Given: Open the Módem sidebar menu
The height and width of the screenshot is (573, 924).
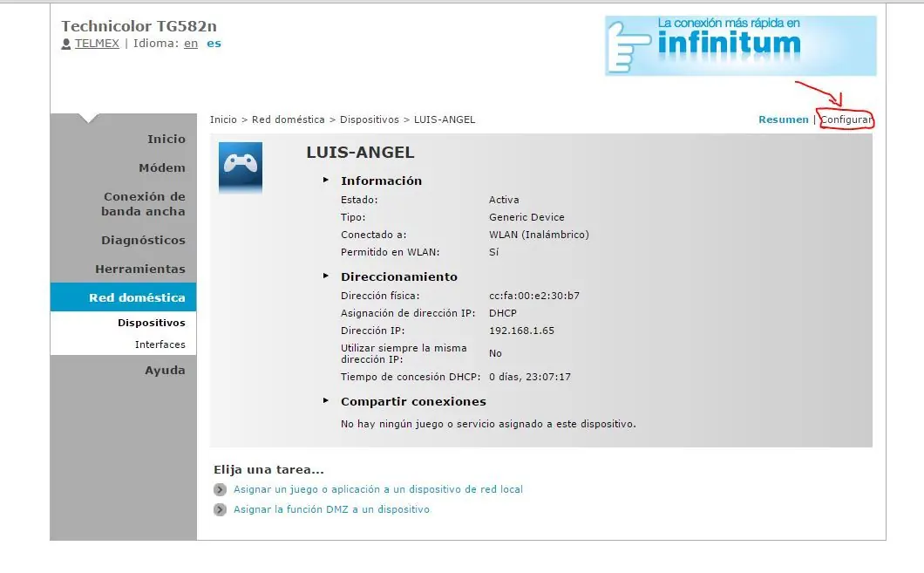Looking at the screenshot, I should pos(162,168).
